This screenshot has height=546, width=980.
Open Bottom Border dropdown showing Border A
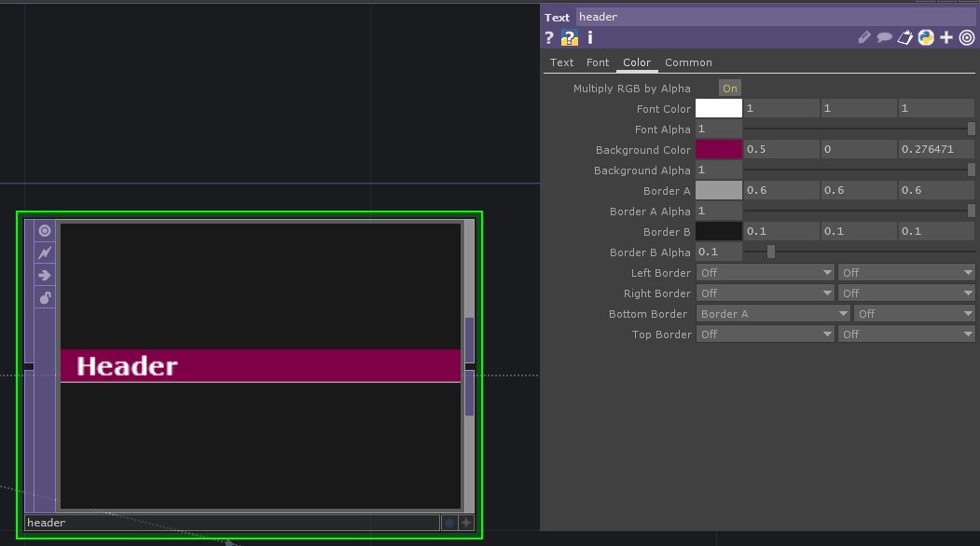pyautogui.click(x=773, y=314)
